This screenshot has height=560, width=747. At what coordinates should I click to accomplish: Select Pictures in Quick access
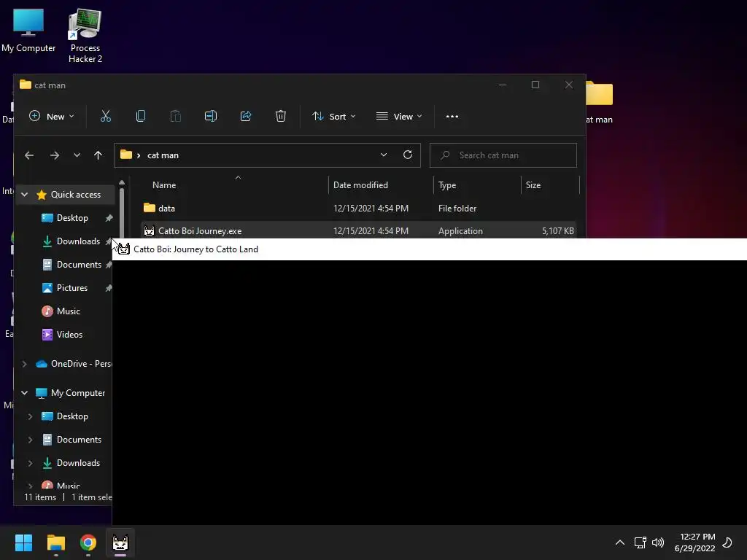point(72,287)
